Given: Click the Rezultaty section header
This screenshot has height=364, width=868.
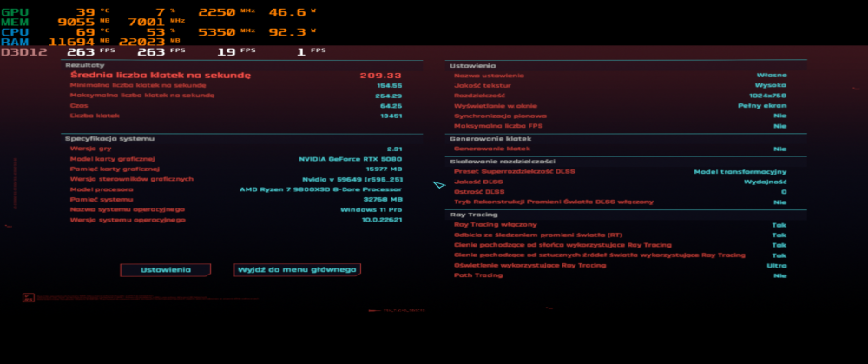Looking at the screenshot, I should tap(85, 65).
